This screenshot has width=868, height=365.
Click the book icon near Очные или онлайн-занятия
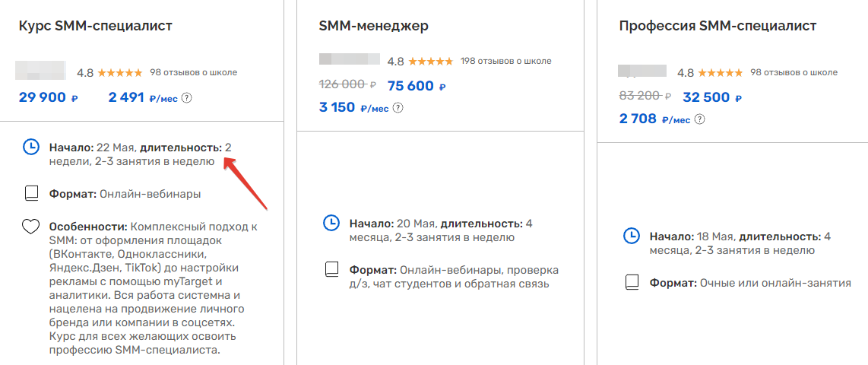coord(632,282)
